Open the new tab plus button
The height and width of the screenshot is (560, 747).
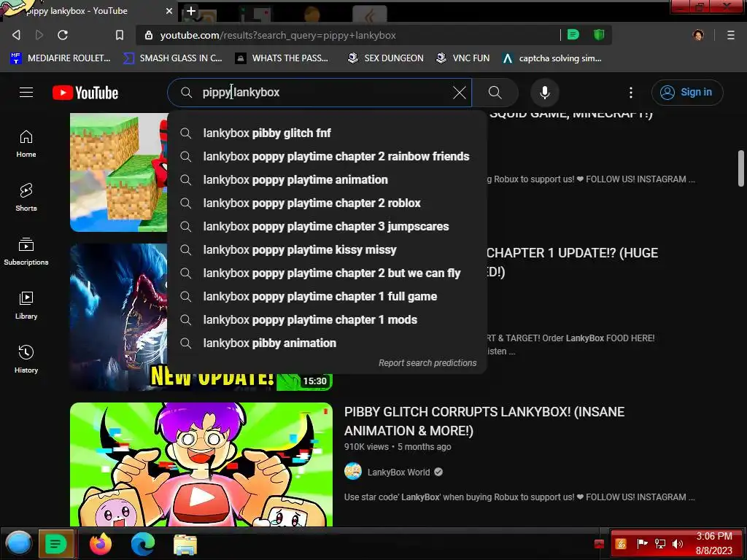190,11
